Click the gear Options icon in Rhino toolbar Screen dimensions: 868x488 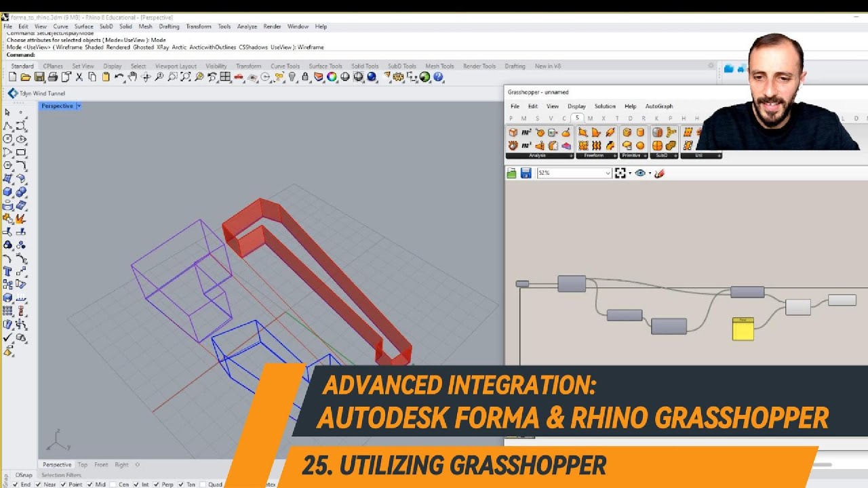(x=398, y=77)
